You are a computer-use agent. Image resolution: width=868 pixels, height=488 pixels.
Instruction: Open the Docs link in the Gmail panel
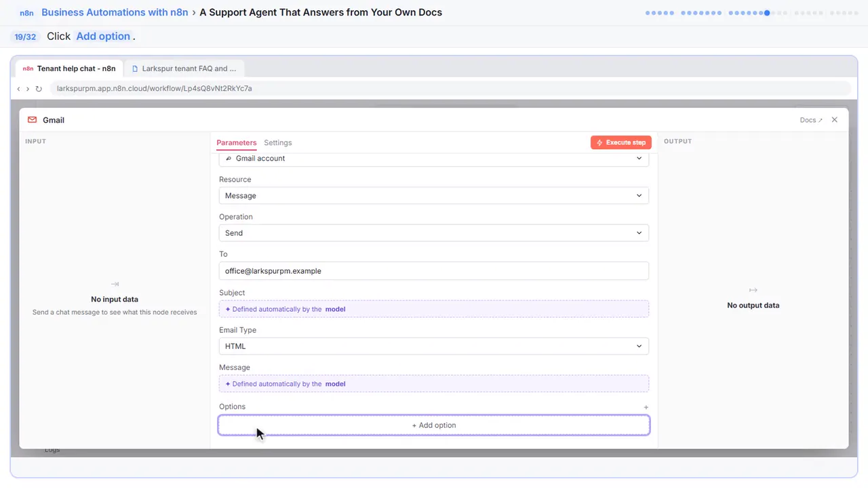point(811,120)
